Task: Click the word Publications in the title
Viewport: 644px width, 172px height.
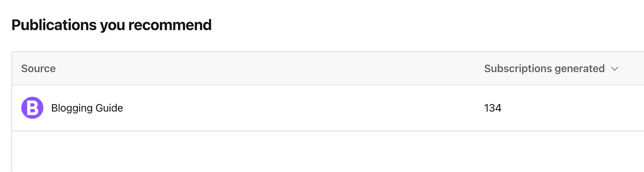Action: click(x=54, y=25)
